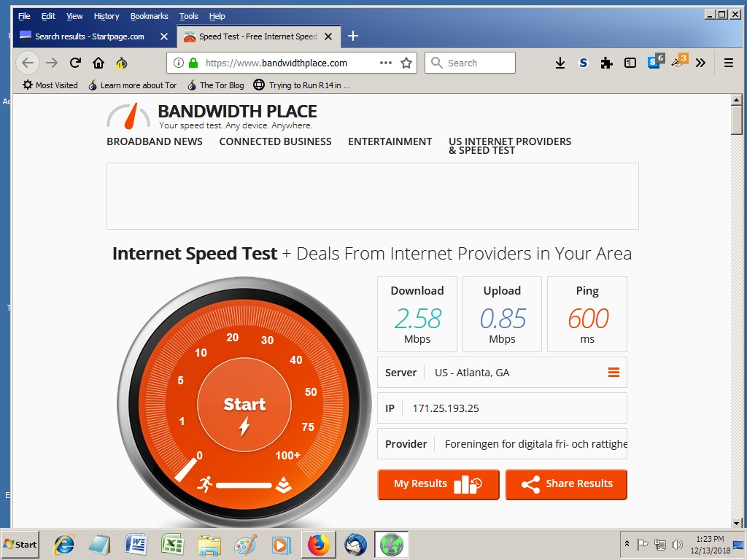The width and height of the screenshot is (747, 560).
Task: Open the History menu
Action: tap(107, 16)
